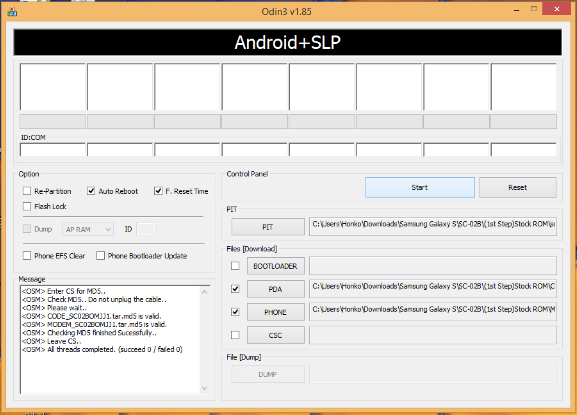Disable the Auto Reboot option

coord(91,191)
